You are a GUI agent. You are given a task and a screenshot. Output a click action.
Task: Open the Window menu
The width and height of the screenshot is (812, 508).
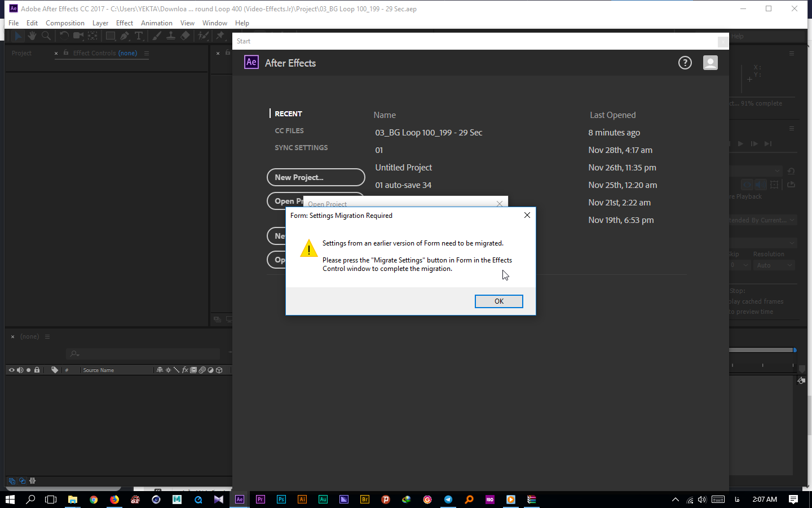click(x=215, y=23)
